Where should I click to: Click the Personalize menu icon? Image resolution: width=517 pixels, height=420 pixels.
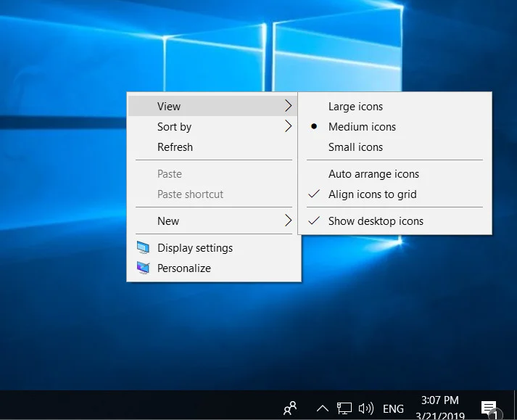(x=143, y=268)
